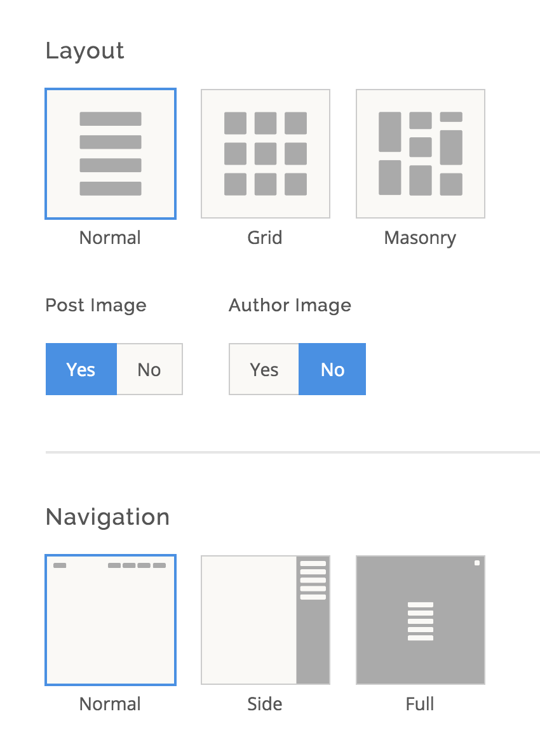Choose the Side navigation icon
This screenshot has width=540, height=756.
click(x=265, y=620)
